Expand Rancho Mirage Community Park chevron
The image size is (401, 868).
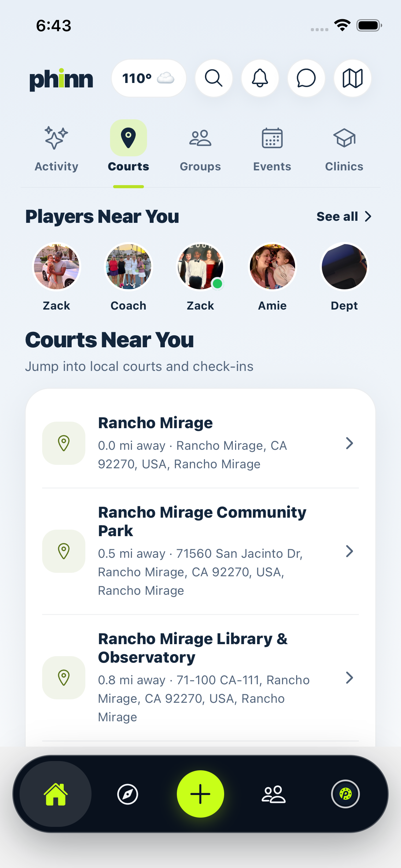coord(349,551)
